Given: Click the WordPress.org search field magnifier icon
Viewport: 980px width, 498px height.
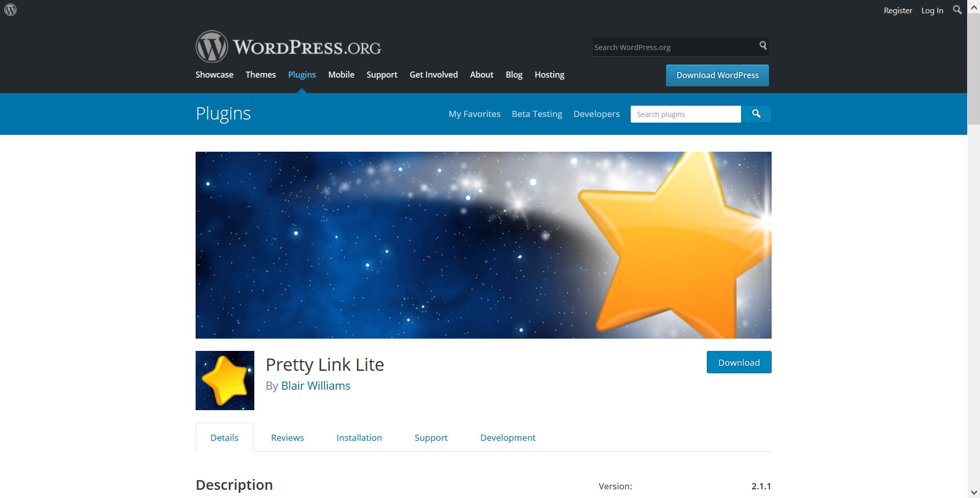Looking at the screenshot, I should pos(763,45).
